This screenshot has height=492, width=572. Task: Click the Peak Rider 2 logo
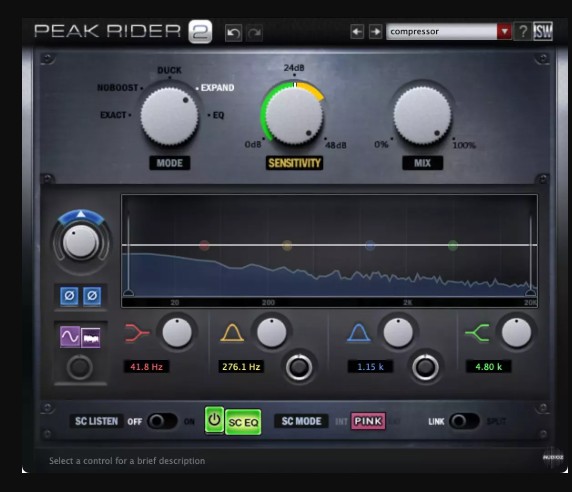[x=123, y=32]
